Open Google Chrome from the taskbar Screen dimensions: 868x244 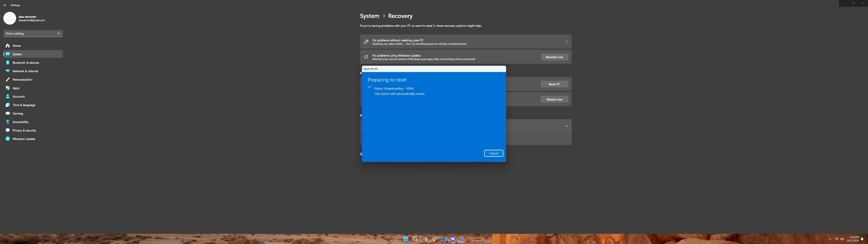[425, 239]
